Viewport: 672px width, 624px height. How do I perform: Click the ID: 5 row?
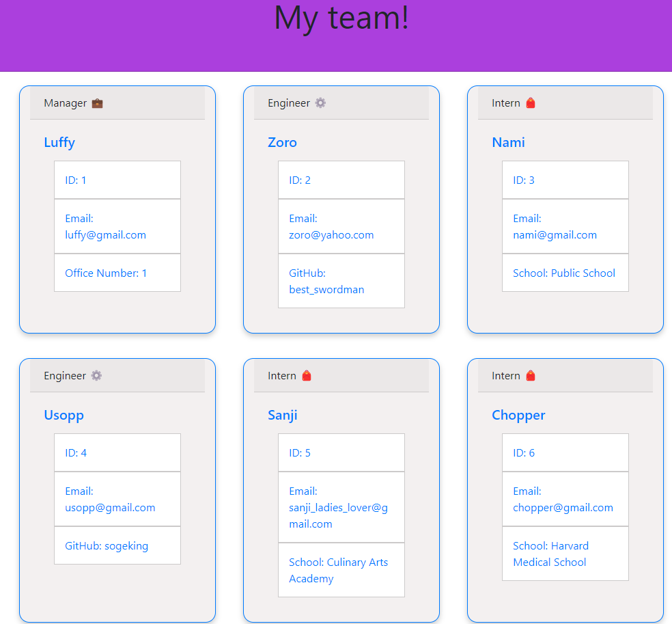tap(341, 453)
